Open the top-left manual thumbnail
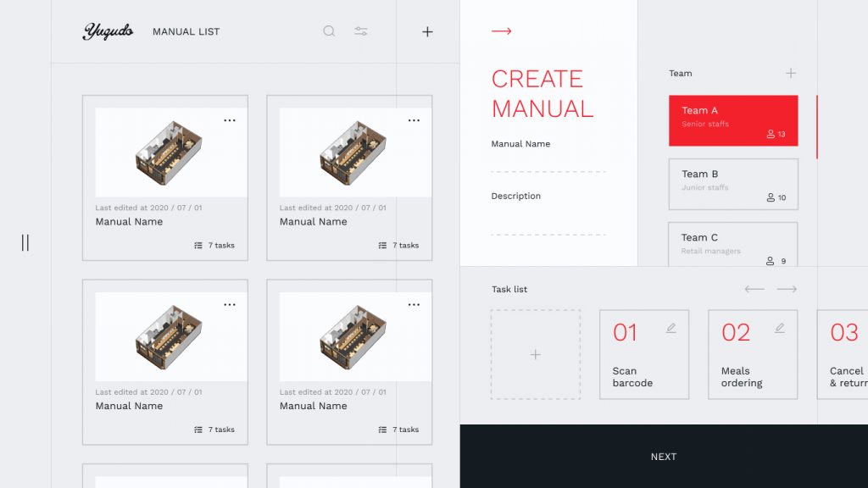868x488 pixels. (171, 152)
